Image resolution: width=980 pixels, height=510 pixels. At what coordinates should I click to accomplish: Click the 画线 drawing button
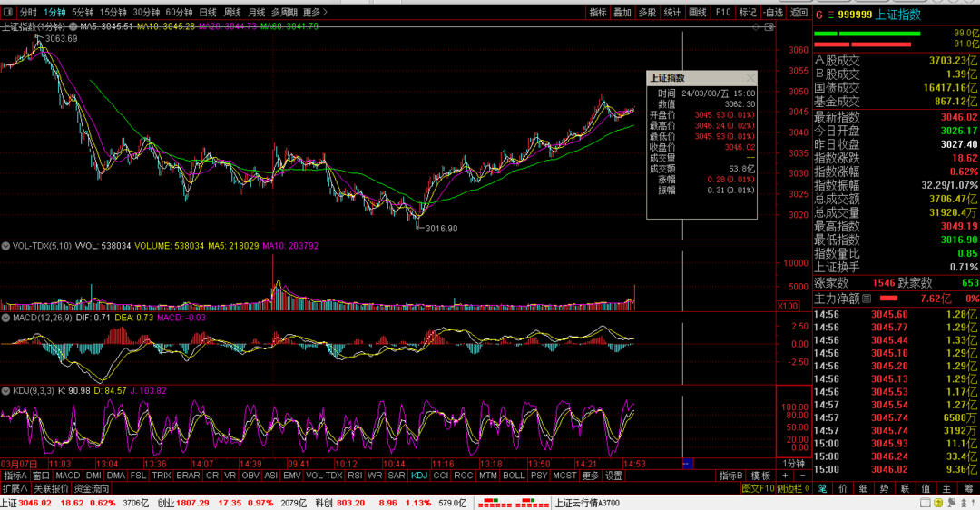pyautogui.click(x=698, y=12)
